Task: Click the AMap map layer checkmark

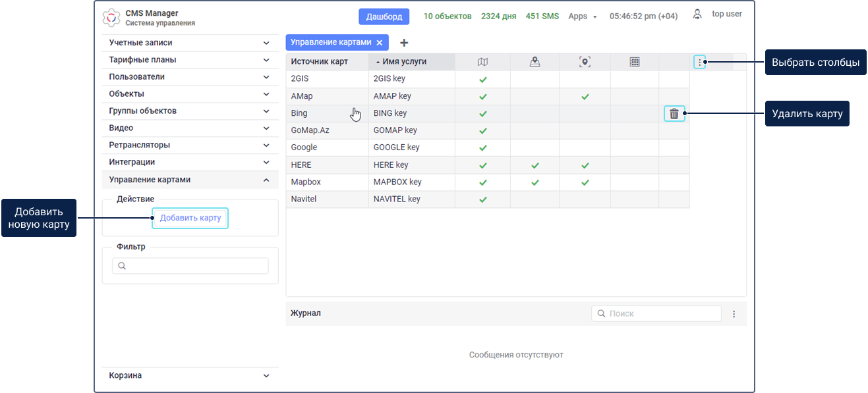Action: pos(482,97)
